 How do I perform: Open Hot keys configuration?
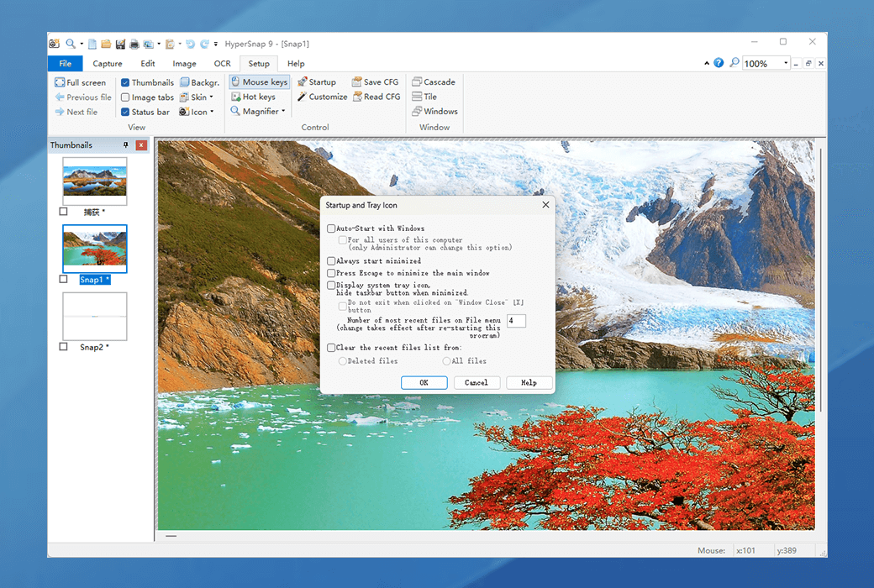(253, 97)
